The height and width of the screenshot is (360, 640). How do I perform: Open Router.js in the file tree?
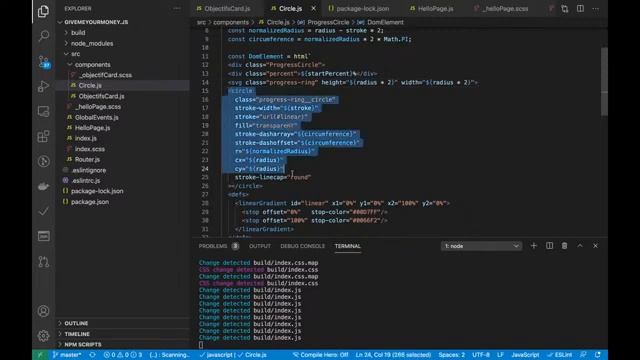[87, 160]
